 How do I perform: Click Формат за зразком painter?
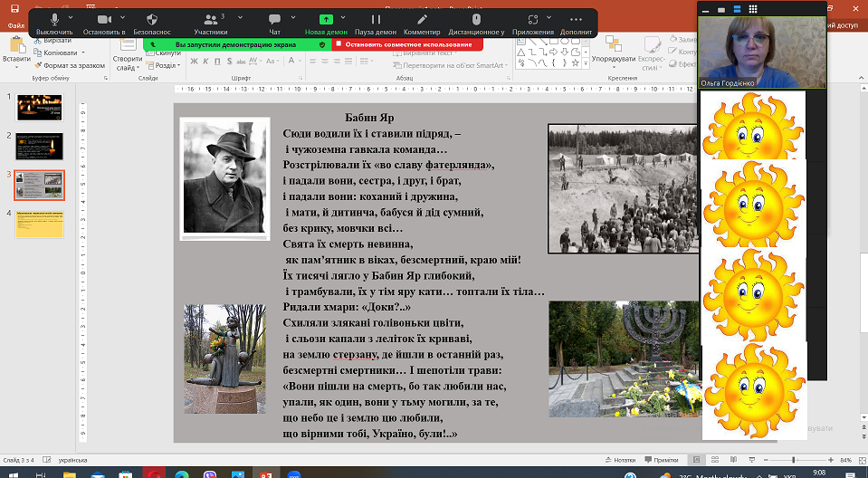tap(70, 65)
